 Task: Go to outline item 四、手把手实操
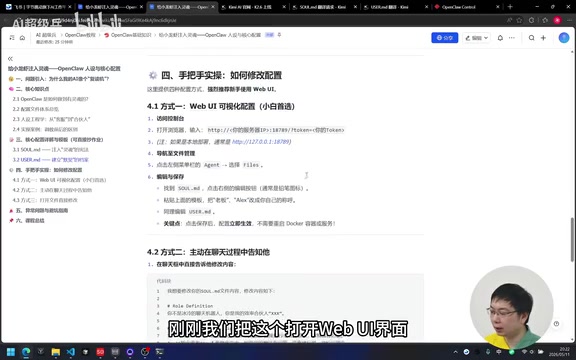click(x=45, y=170)
